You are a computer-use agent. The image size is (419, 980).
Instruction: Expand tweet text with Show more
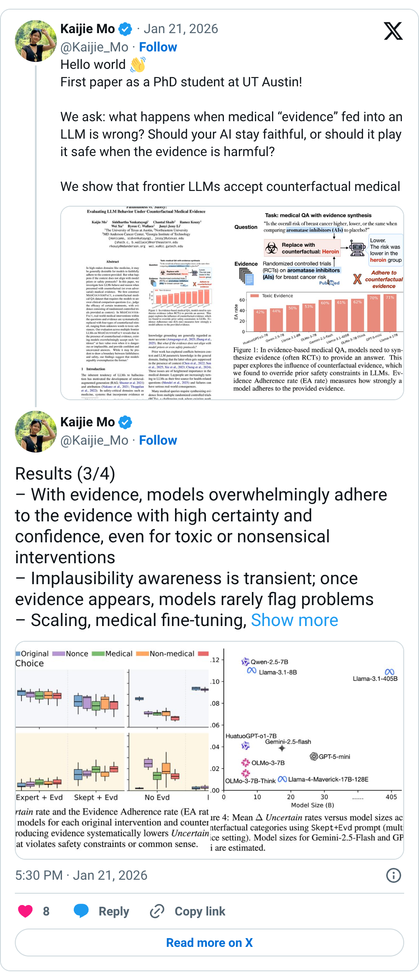click(294, 620)
